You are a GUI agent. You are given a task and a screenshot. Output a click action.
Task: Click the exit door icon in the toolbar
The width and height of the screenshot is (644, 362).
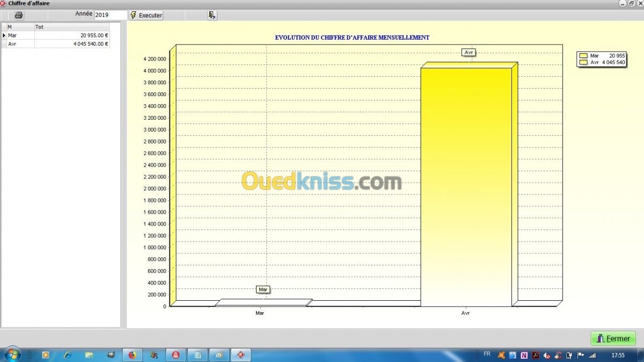[213, 15]
